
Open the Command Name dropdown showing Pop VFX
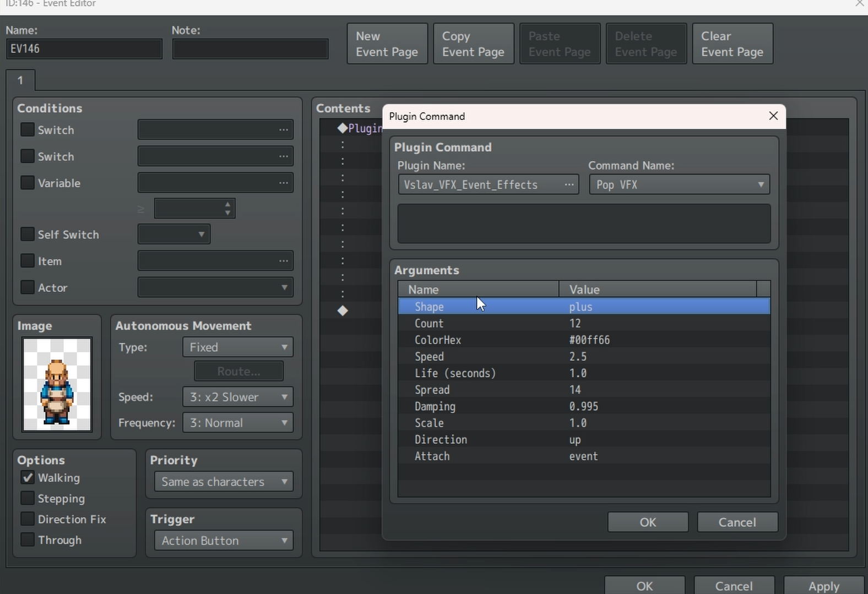pos(679,184)
